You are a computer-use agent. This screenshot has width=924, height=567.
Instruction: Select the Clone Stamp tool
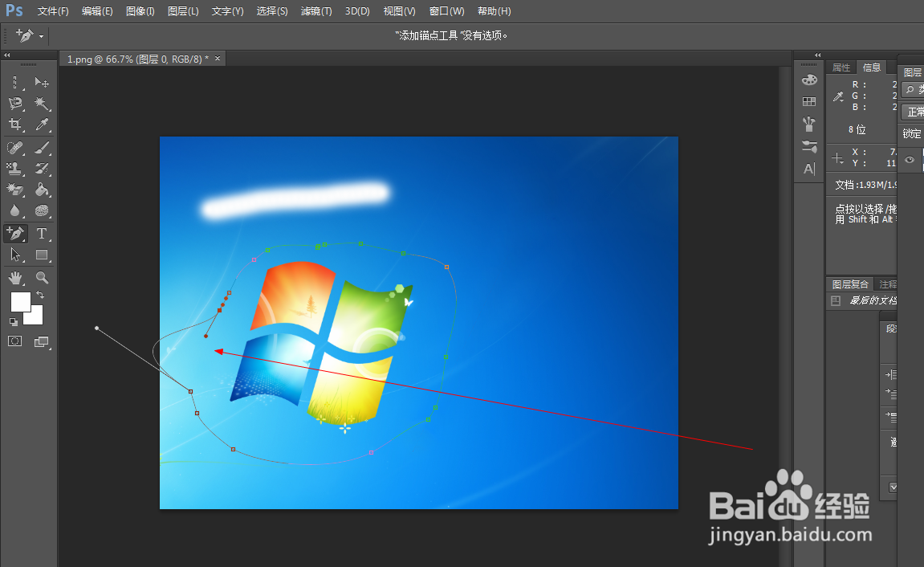click(x=15, y=169)
